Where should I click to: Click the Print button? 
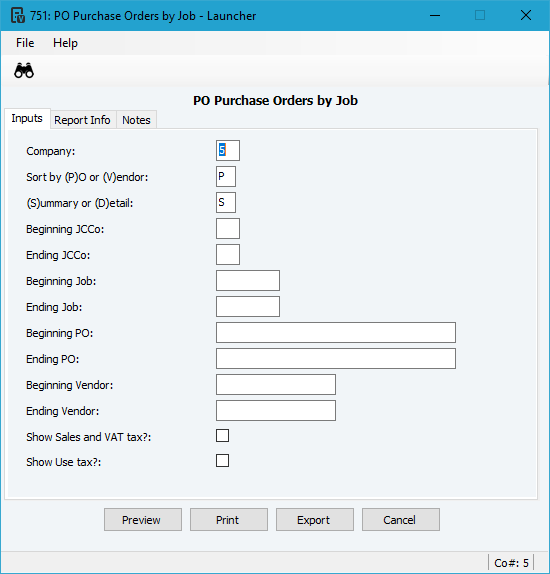(x=229, y=519)
